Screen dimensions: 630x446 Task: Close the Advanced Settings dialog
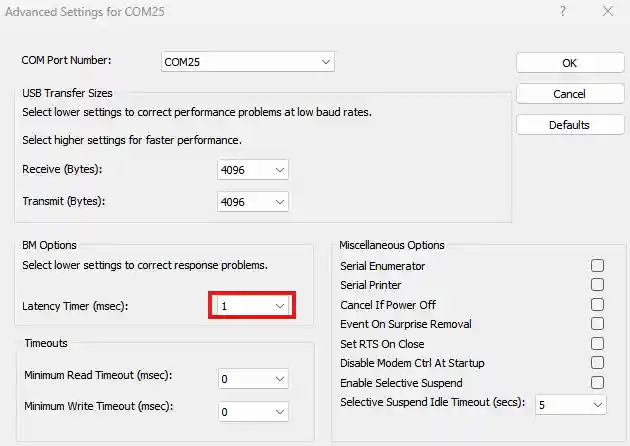[608, 13]
